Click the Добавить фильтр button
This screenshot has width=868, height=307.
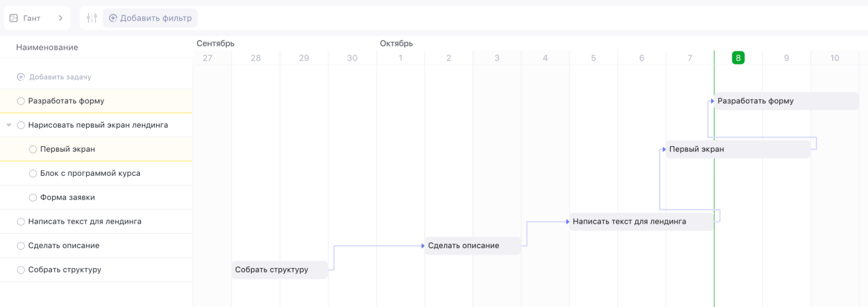click(x=150, y=18)
